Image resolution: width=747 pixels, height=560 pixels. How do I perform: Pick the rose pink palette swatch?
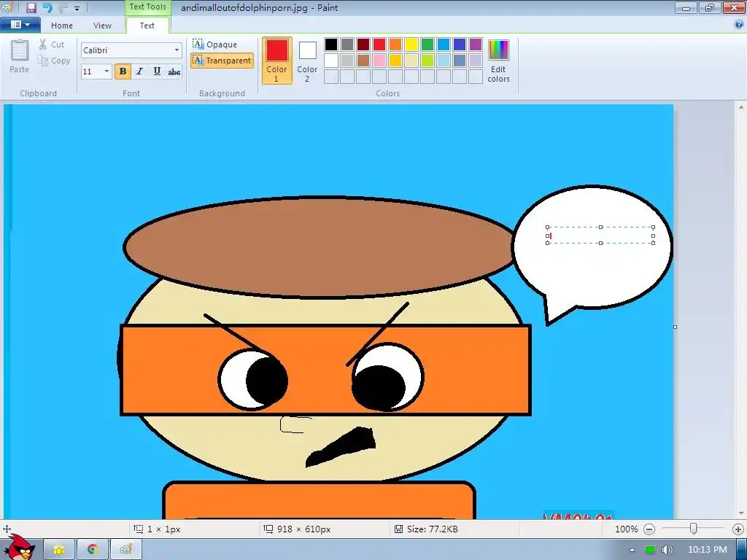(x=379, y=61)
